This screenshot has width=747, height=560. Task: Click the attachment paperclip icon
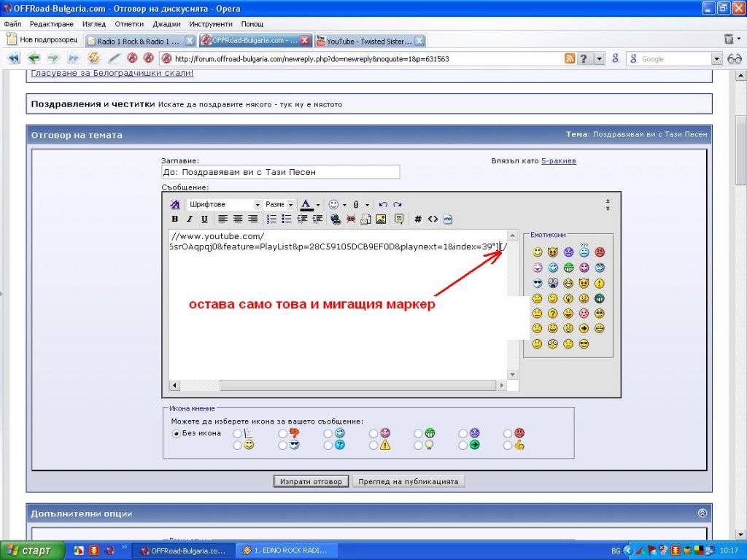click(x=356, y=204)
